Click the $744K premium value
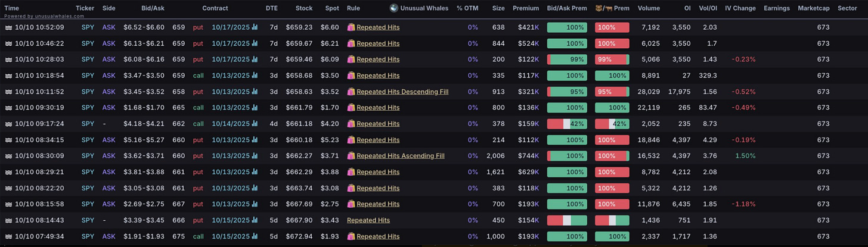 pos(528,156)
